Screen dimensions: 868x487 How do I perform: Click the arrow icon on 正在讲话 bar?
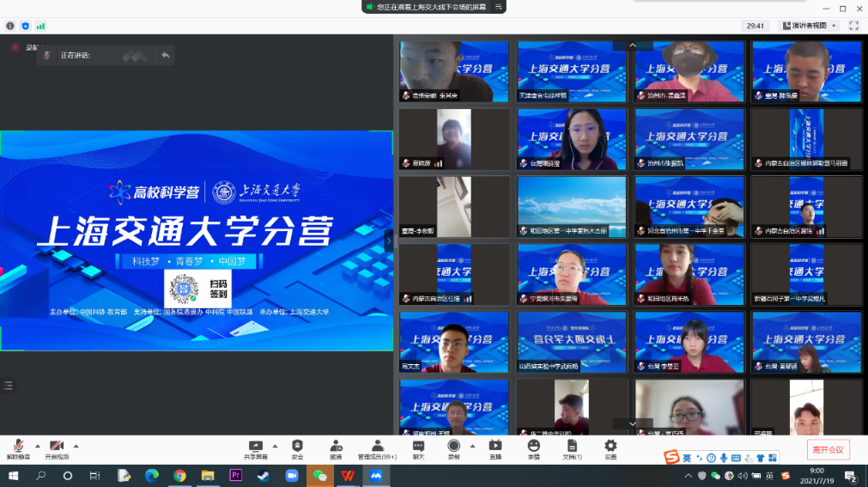pyautogui.click(x=166, y=56)
